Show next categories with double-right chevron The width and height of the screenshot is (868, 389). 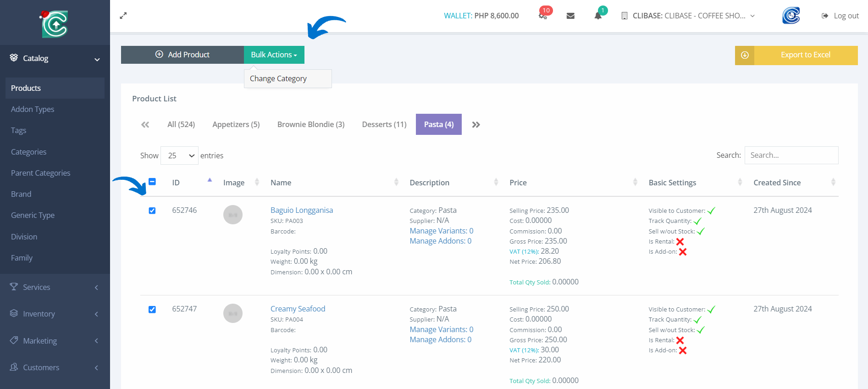pos(476,125)
